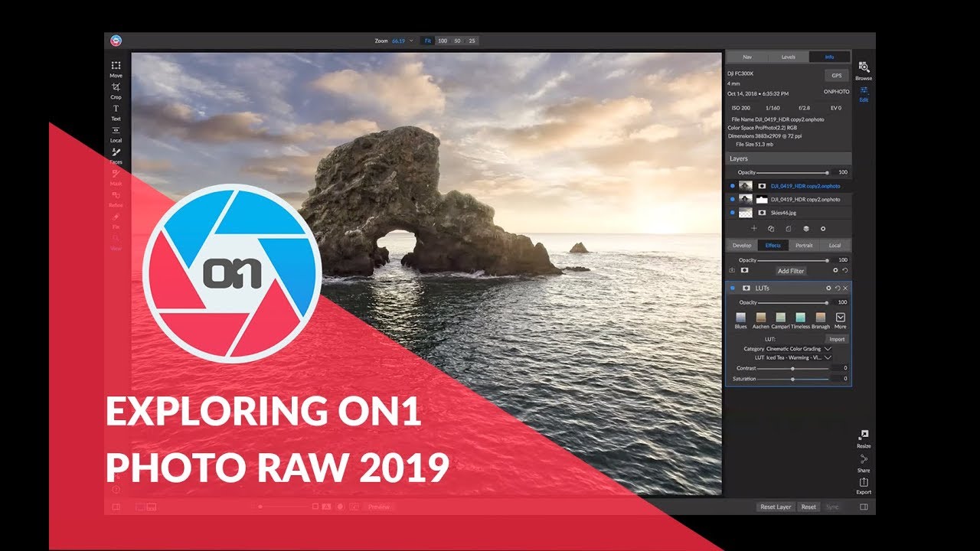Adjust the LUTs Saturation slider
The image size is (980, 551).
click(x=792, y=379)
